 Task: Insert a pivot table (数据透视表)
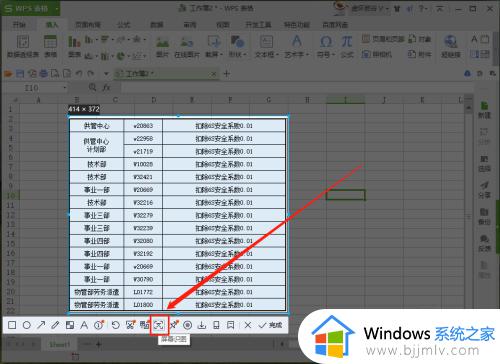pyautogui.click(x=23, y=47)
